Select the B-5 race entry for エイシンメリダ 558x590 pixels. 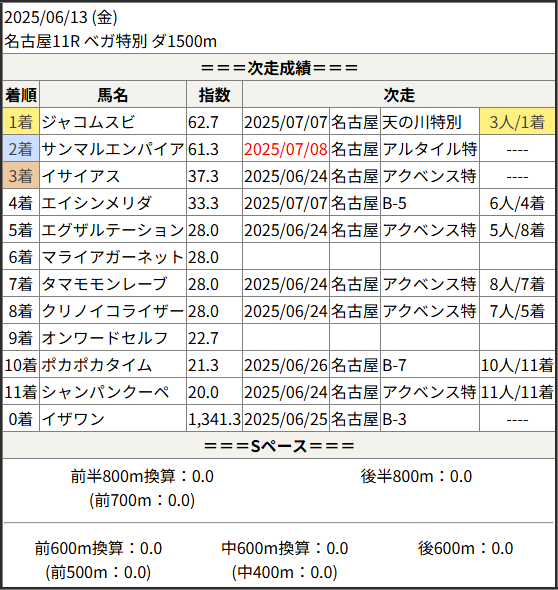pos(394,203)
